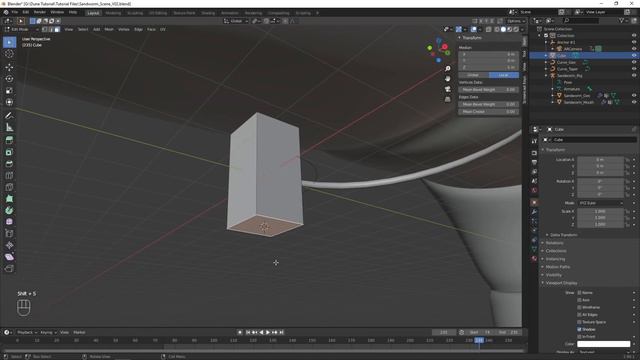Click the Local button in Transform panel

[x=504, y=75]
